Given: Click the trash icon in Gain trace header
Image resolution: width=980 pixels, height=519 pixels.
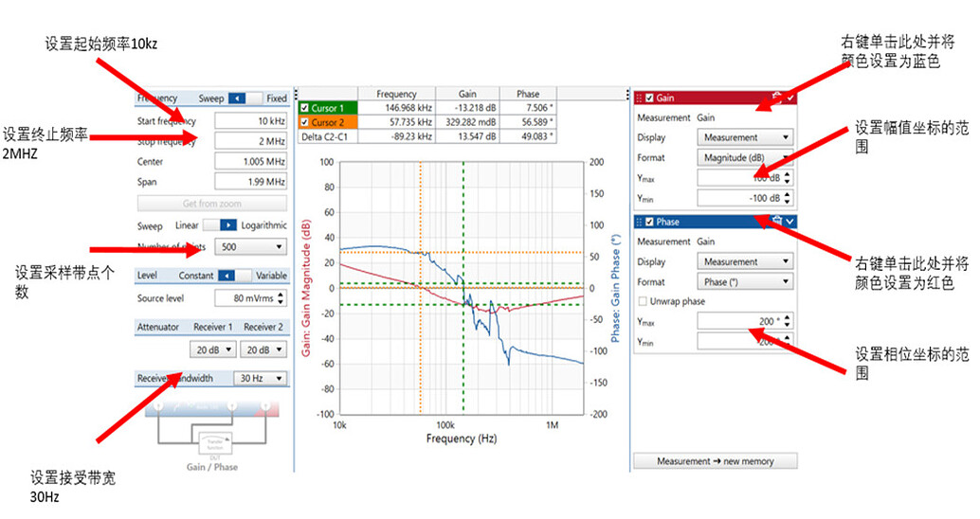Looking at the screenshot, I should [776, 98].
